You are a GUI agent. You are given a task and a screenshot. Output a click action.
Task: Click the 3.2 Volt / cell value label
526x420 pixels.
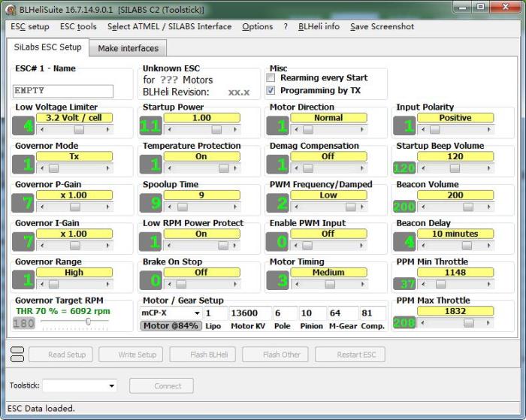click(x=74, y=118)
